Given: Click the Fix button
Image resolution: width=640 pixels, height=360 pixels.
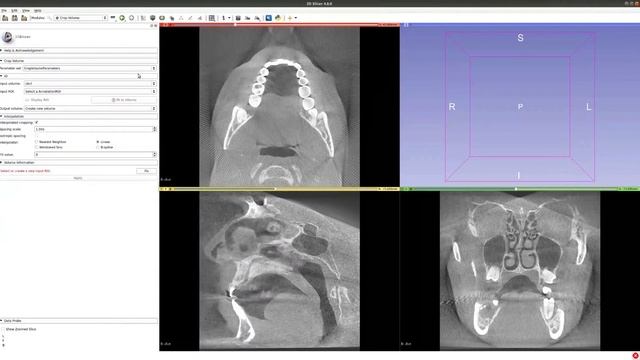Looking at the screenshot, I should 146,171.
